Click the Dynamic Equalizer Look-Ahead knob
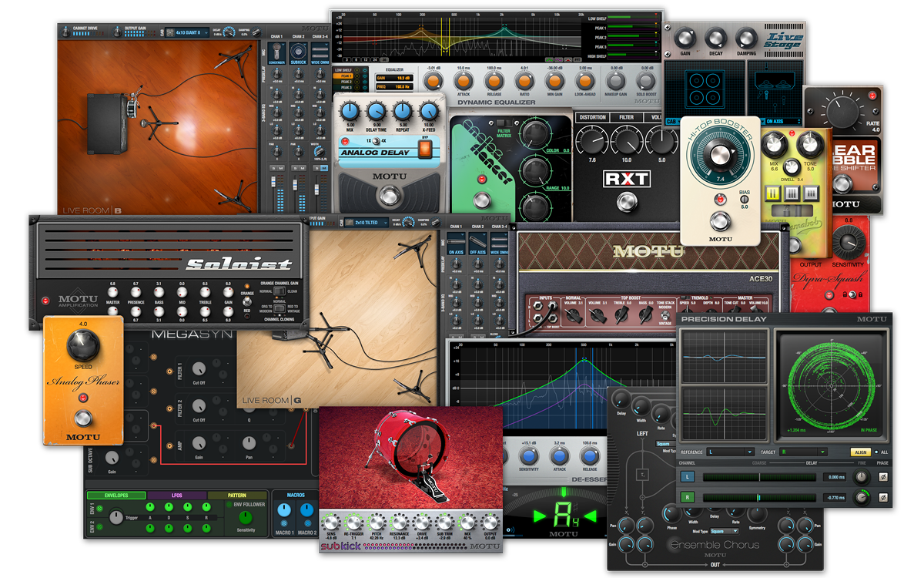Image resolution: width=924 pixels, height=578 pixels. [584, 82]
